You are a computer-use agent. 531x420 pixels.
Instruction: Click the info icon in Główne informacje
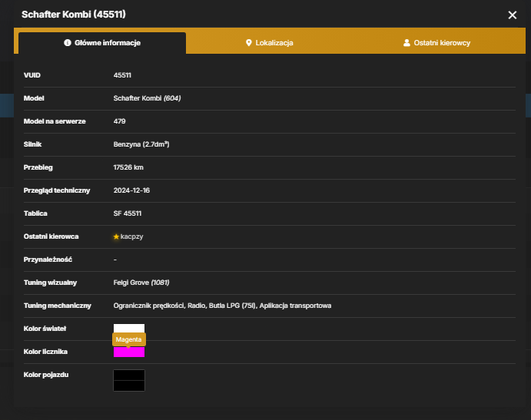68,43
